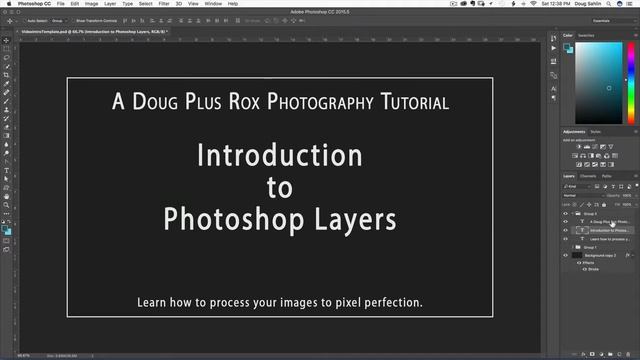Click the hue spectrum slider bar
This screenshot has height=360, width=640.
pyautogui.click(x=631, y=83)
